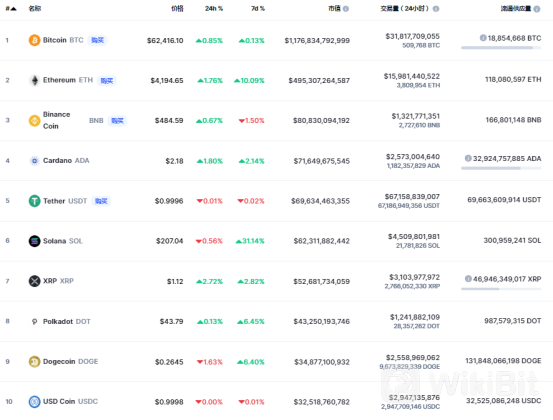Sort by 7d % column header
The width and height of the screenshot is (553, 420).
click(x=258, y=8)
